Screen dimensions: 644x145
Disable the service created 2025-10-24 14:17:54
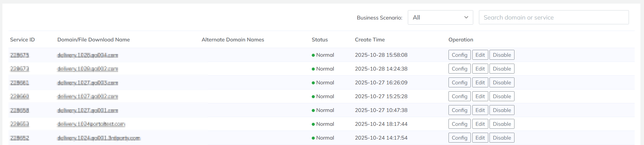[x=502, y=138]
